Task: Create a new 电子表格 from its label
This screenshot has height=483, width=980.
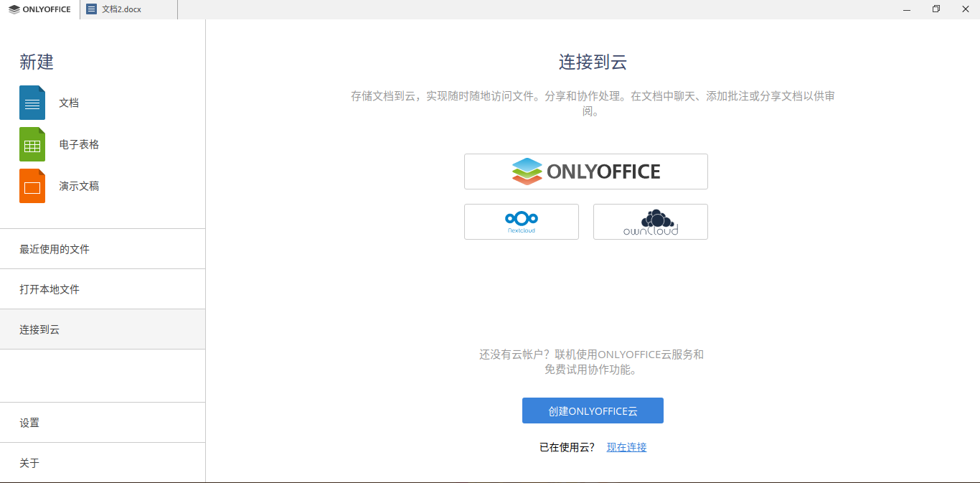Action: (x=79, y=144)
